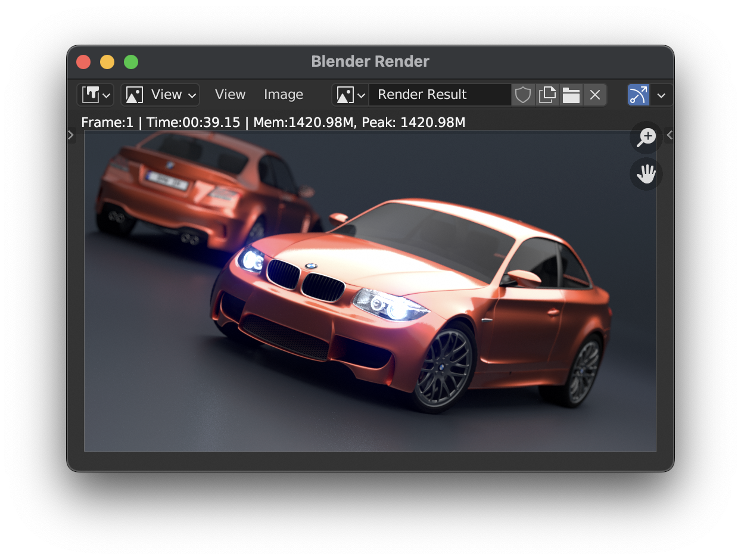Click the pan hand gizmo
741x560 pixels.
pyautogui.click(x=646, y=175)
